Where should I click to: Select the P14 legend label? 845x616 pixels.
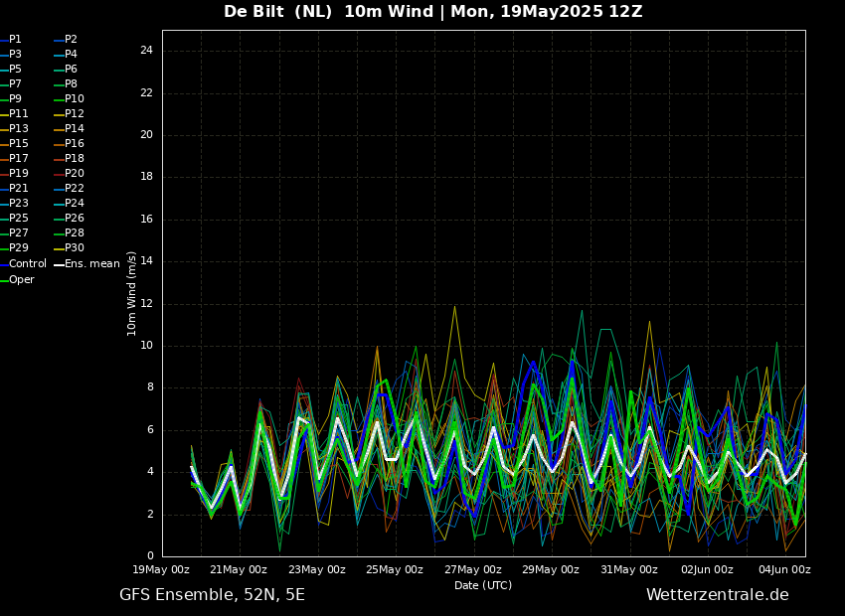[75, 129]
